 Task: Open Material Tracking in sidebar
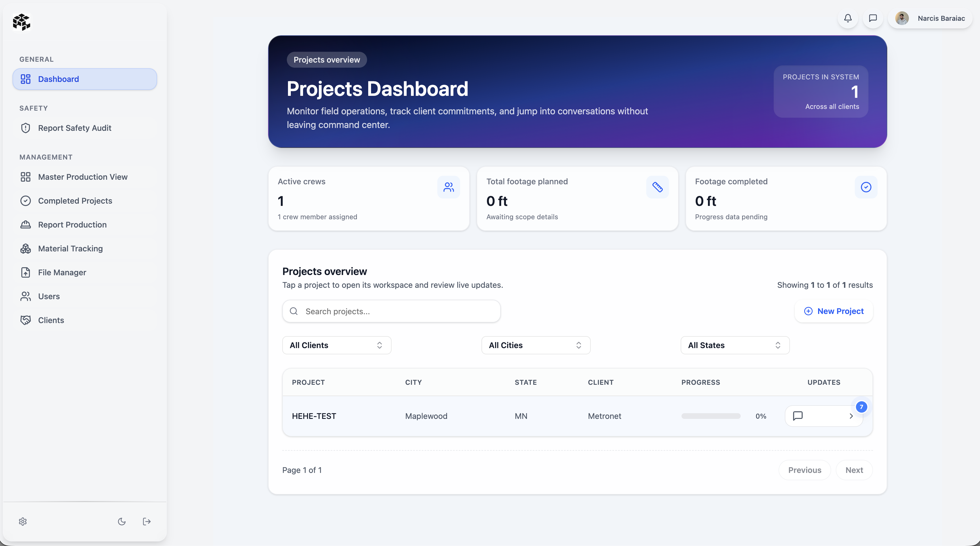click(70, 249)
